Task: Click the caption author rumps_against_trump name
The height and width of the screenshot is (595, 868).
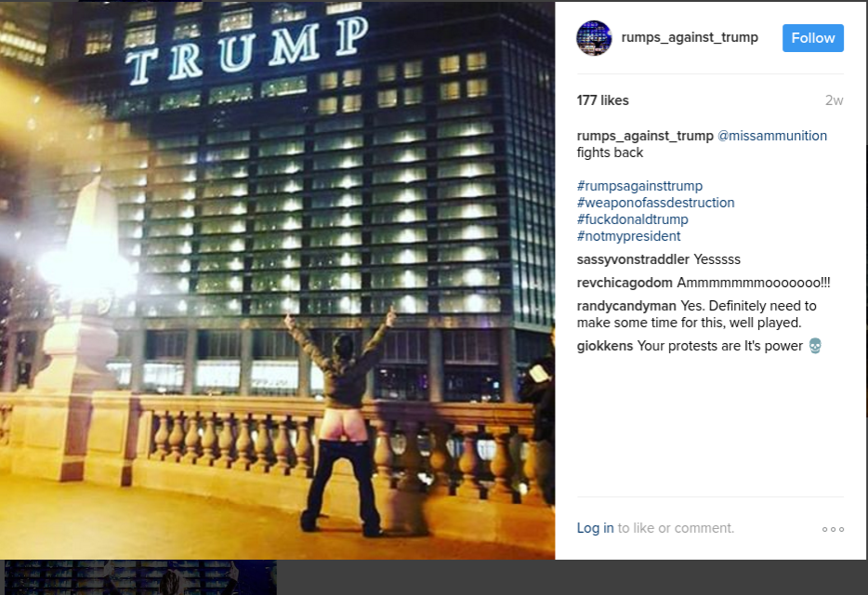Action: click(x=645, y=136)
